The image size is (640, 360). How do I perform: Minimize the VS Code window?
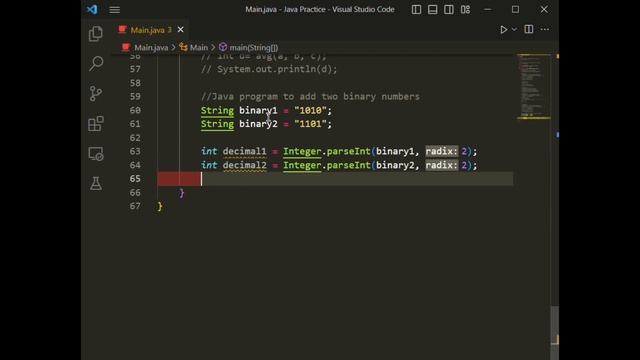[x=488, y=9]
